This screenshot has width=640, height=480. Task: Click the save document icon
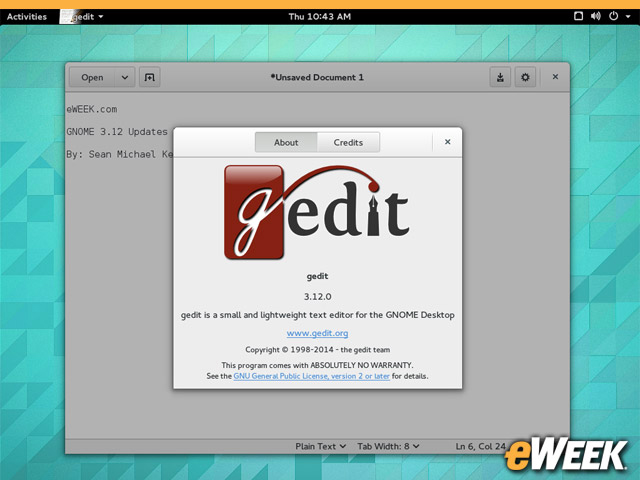(500, 77)
